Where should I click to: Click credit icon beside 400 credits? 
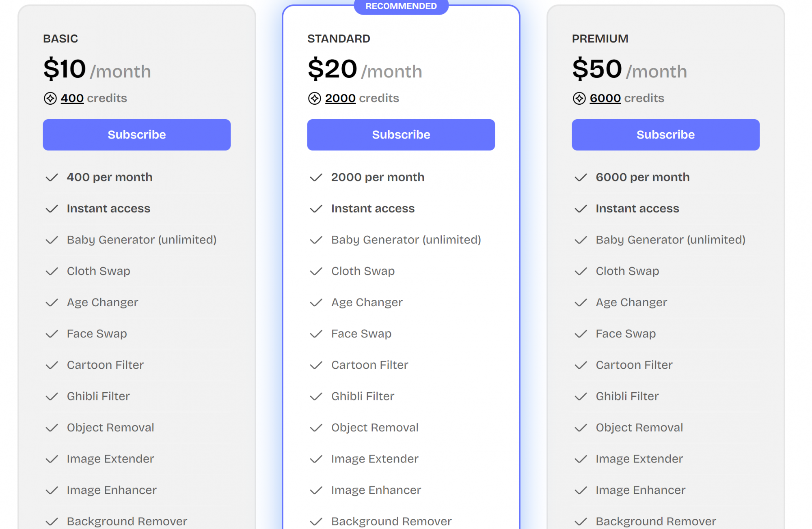click(x=50, y=98)
